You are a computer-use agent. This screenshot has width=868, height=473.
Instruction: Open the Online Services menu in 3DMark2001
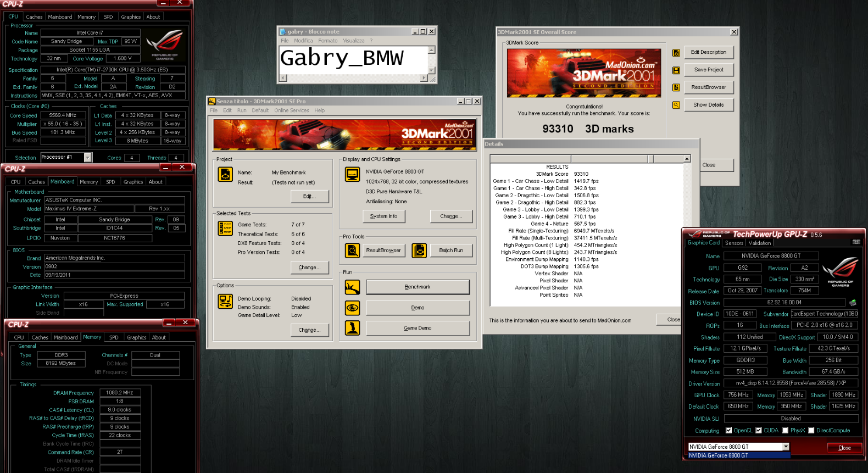coord(292,110)
